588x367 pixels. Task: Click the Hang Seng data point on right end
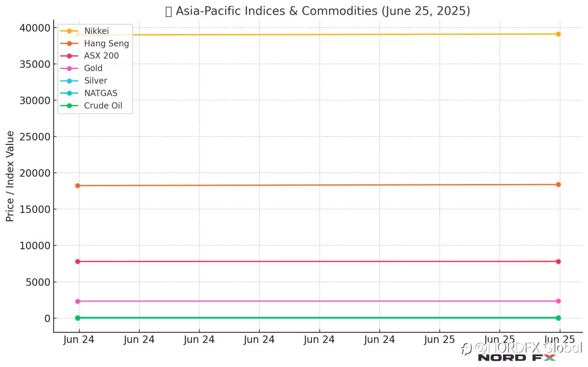[558, 184]
